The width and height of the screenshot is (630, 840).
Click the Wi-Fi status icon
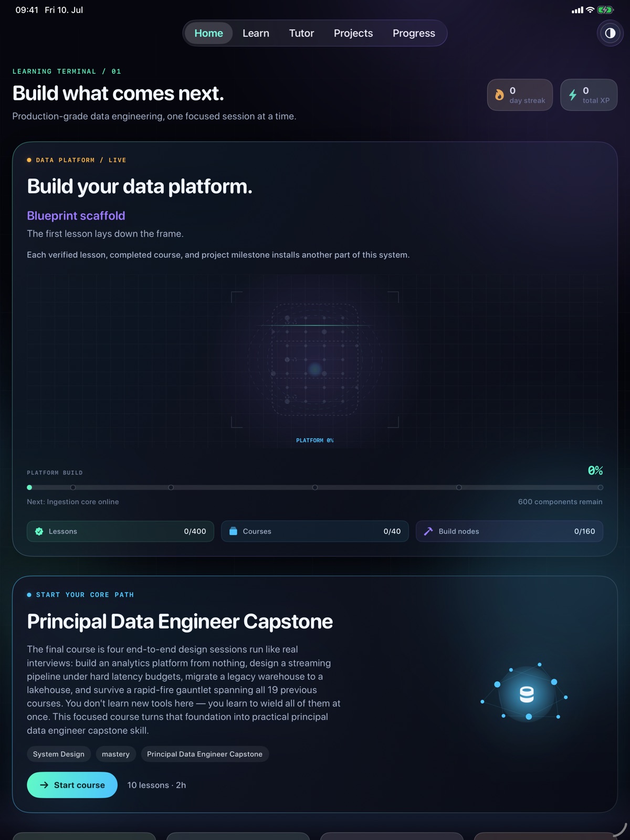pos(590,10)
